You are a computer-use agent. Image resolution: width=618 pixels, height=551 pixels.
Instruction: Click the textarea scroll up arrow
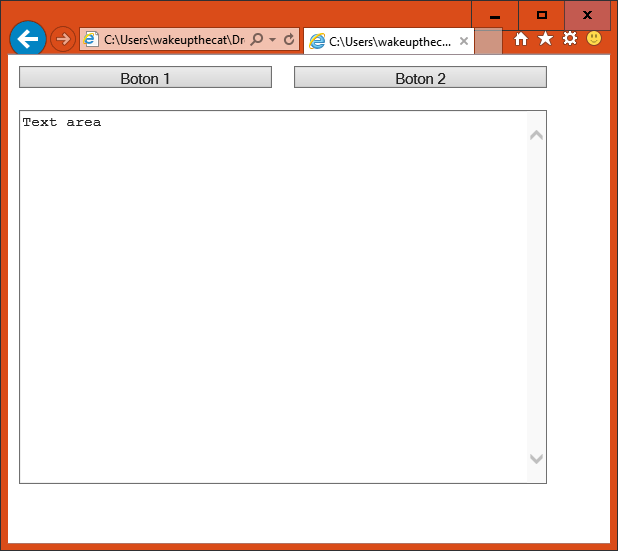[536, 135]
